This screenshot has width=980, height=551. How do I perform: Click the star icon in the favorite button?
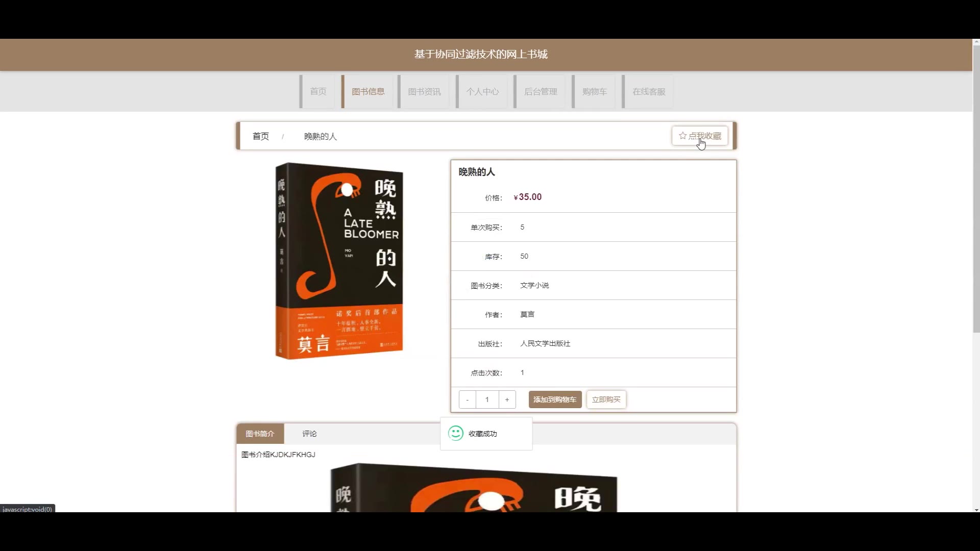(x=682, y=136)
